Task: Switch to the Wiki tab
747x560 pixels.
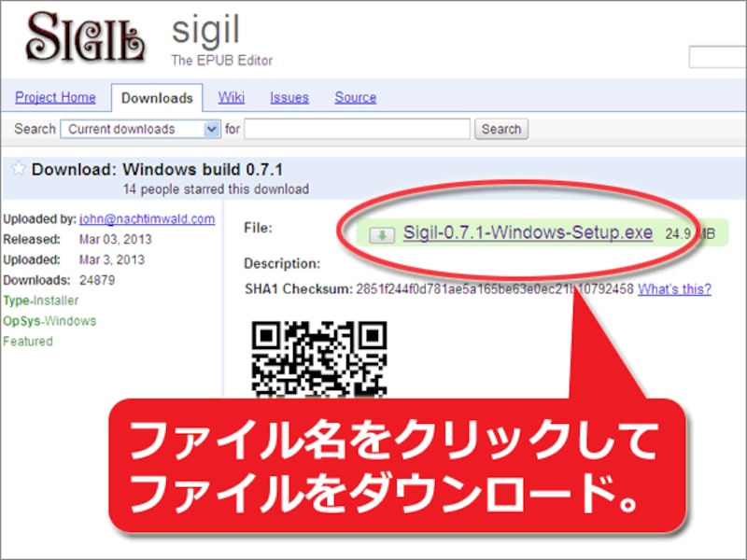Action: (230, 97)
